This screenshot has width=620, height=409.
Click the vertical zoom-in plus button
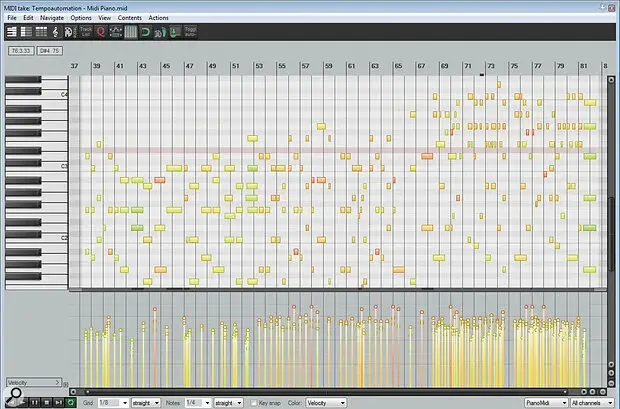611,373
